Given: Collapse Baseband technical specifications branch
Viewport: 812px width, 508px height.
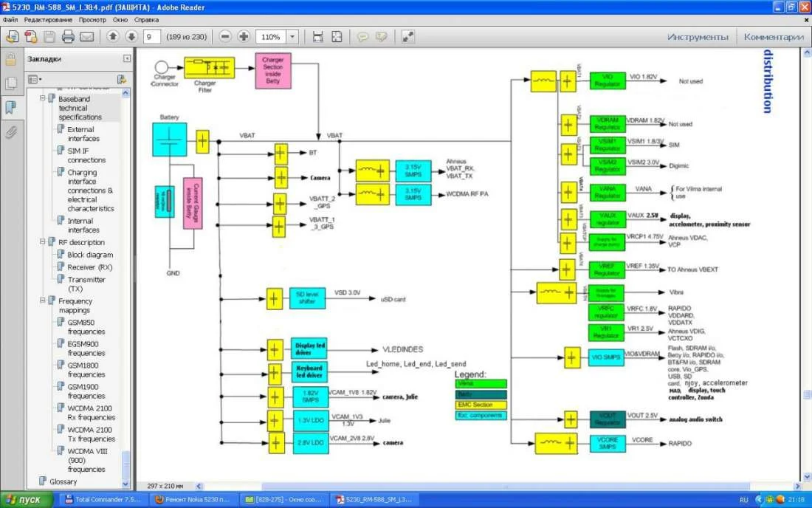Looking at the screenshot, I should [43, 98].
